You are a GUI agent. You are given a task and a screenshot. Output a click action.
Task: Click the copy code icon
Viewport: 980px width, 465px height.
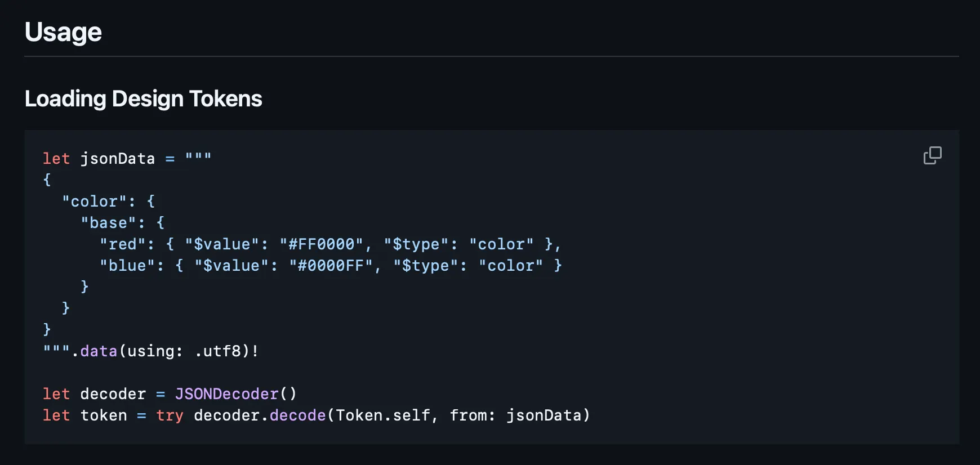point(932,155)
